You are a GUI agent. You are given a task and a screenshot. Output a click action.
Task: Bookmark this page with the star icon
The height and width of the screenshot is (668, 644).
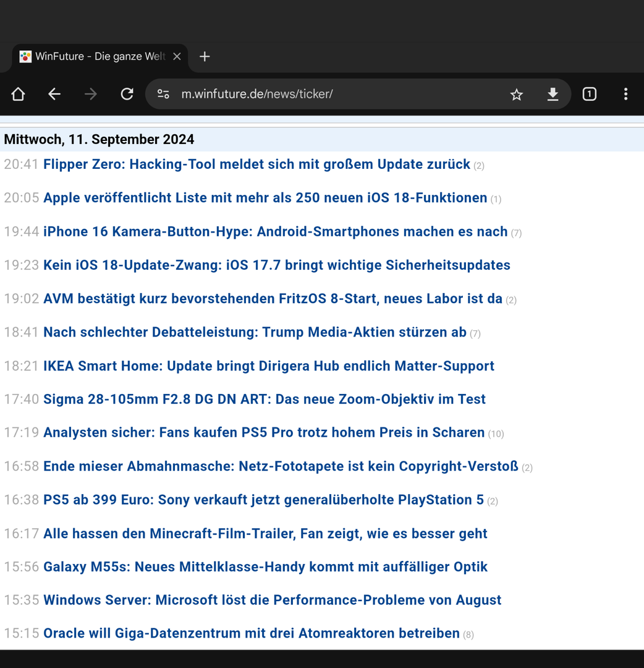(516, 94)
